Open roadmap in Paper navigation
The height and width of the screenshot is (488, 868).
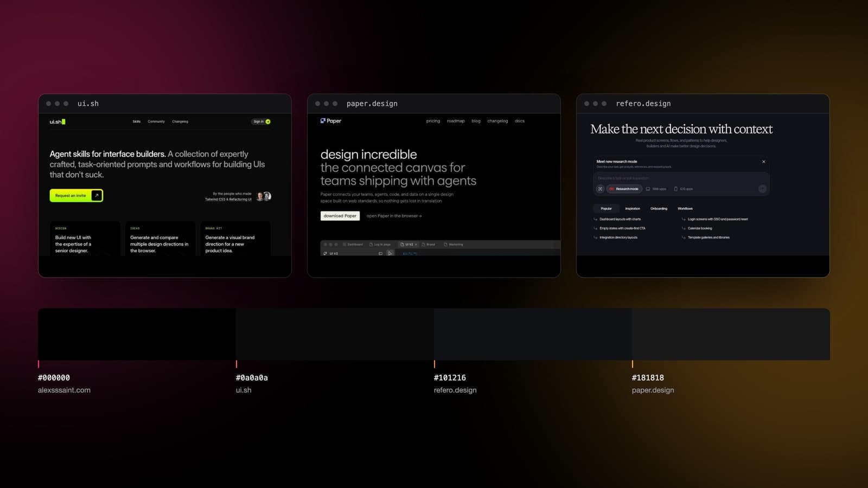click(456, 121)
